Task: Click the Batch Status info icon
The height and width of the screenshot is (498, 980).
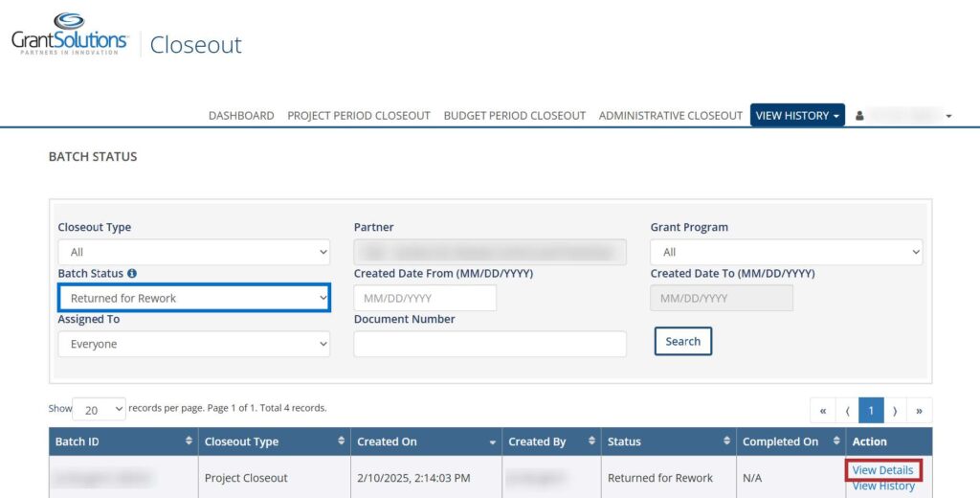Action: click(132, 274)
